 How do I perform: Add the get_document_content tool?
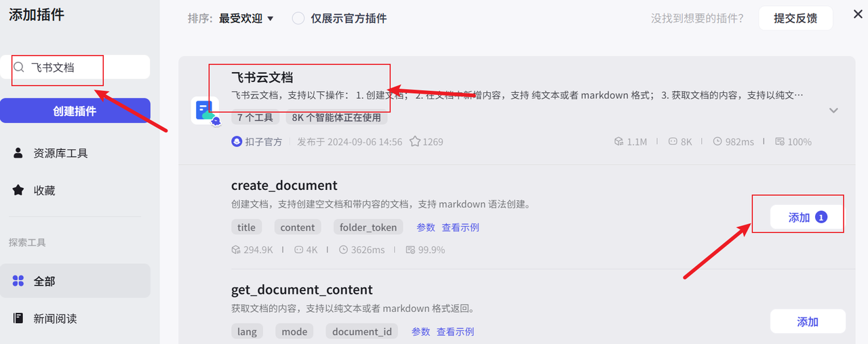coord(808,322)
